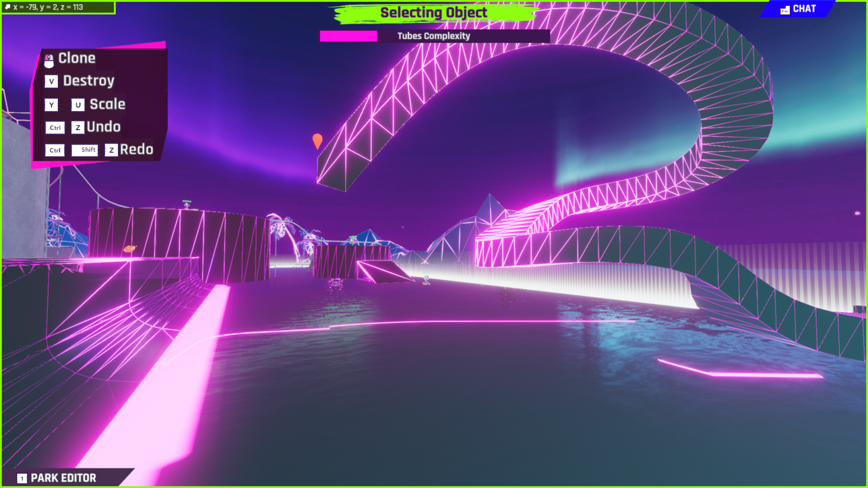Click the Undo action label
The image size is (868, 488).
click(104, 127)
